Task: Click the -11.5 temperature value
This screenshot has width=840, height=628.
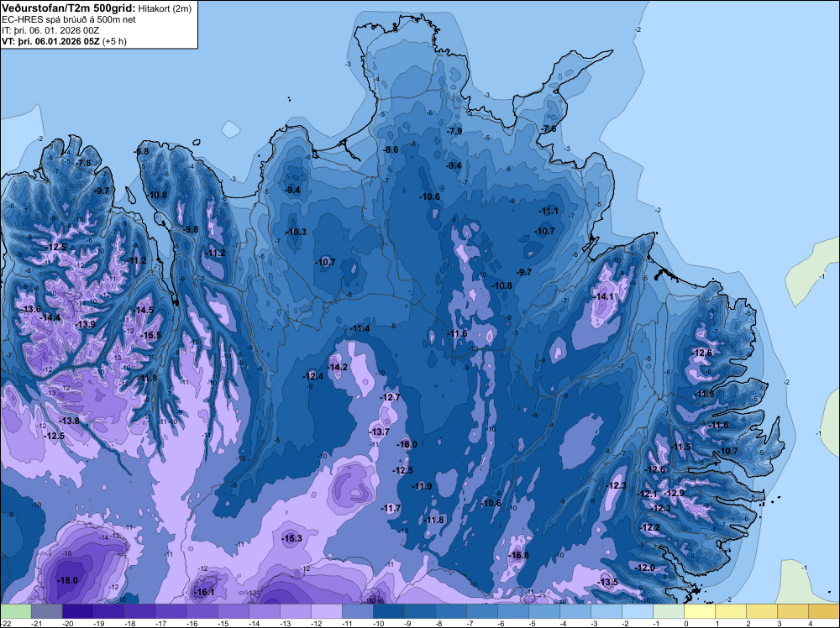Action: pyautogui.click(x=681, y=447)
